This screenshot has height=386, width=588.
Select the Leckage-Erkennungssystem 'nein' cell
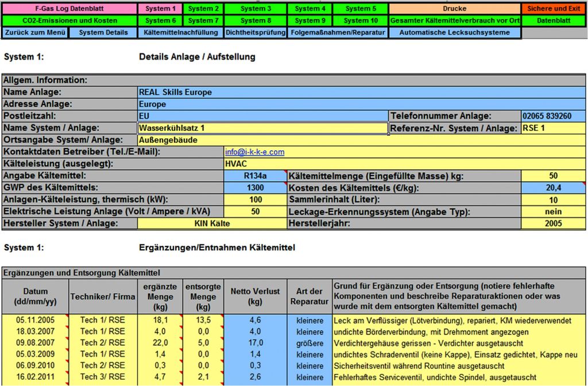553,212
